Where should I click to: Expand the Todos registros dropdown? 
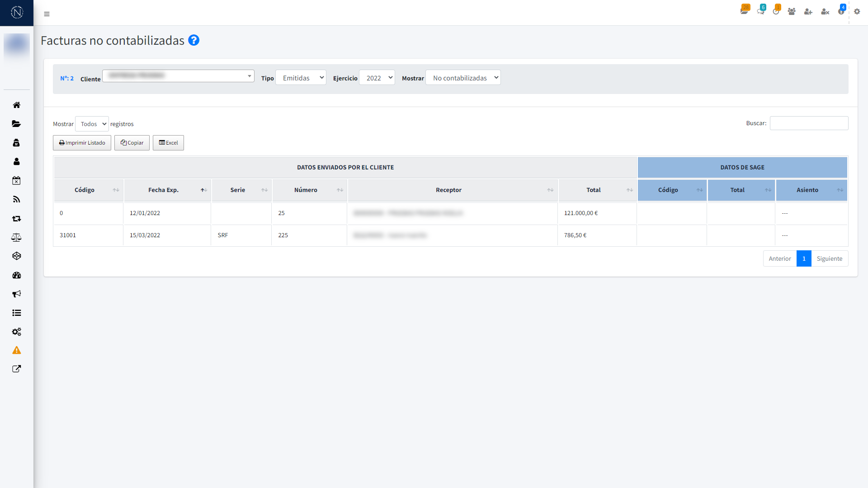pos(92,124)
